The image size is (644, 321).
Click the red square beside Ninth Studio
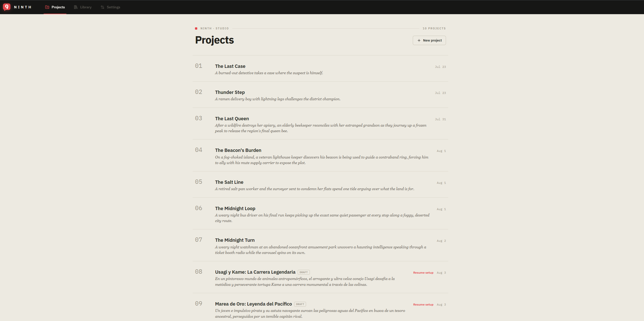(x=196, y=28)
